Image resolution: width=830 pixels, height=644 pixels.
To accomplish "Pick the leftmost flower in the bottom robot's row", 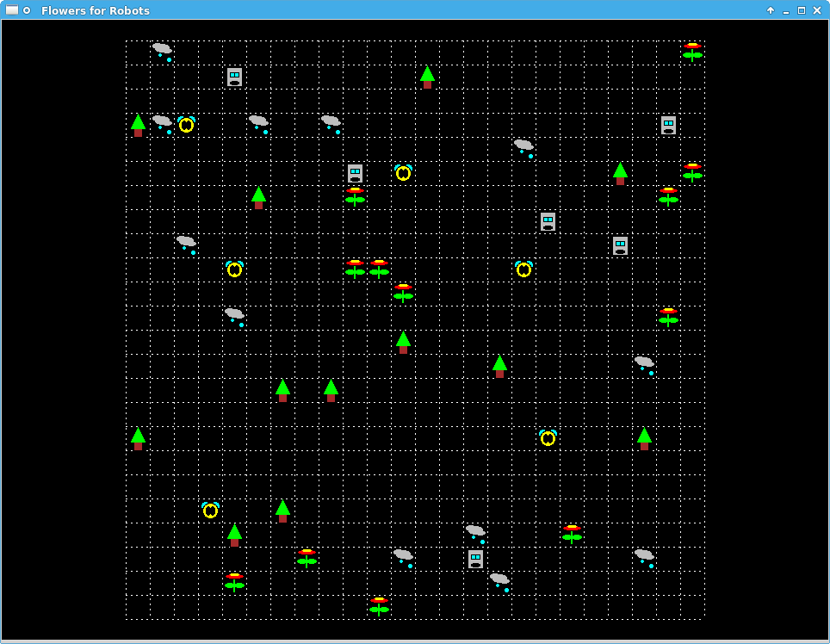I will (x=307, y=559).
